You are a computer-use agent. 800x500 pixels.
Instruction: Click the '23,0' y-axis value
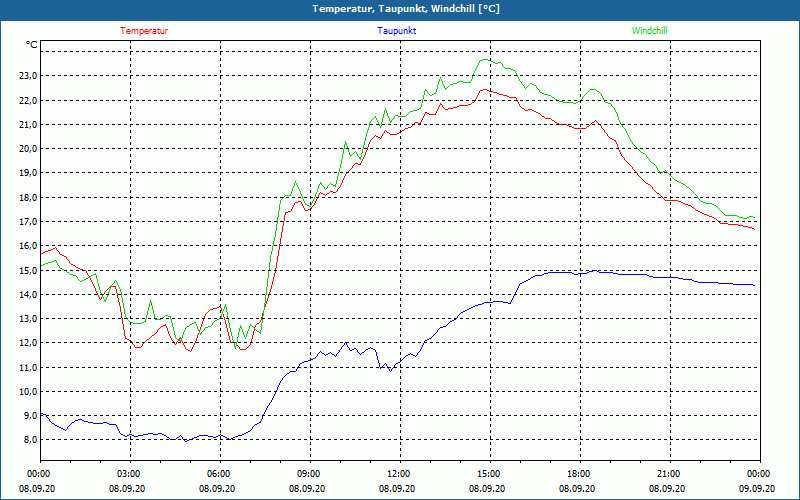pyautogui.click(x=29, y=76)
